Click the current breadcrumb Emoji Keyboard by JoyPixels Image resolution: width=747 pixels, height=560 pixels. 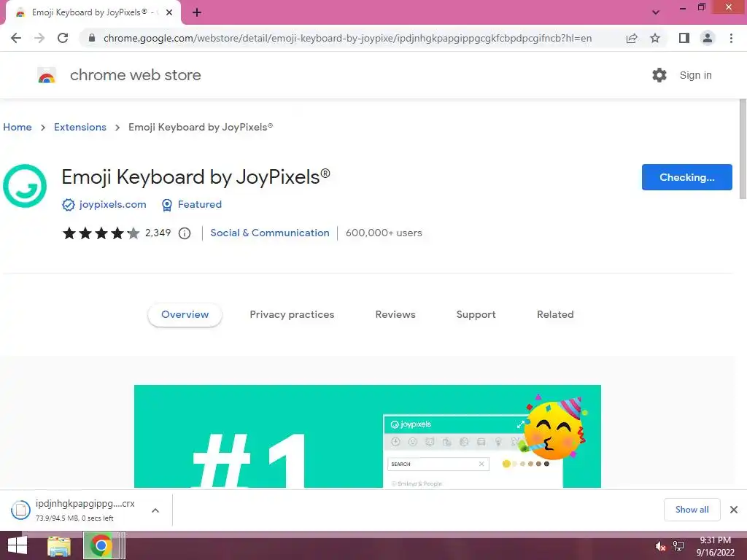[x=201, y=127]
